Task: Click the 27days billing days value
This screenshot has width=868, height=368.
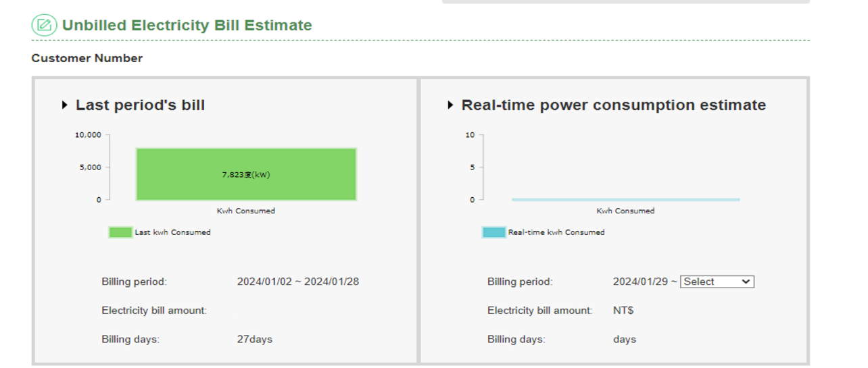Action: [255, 339]
